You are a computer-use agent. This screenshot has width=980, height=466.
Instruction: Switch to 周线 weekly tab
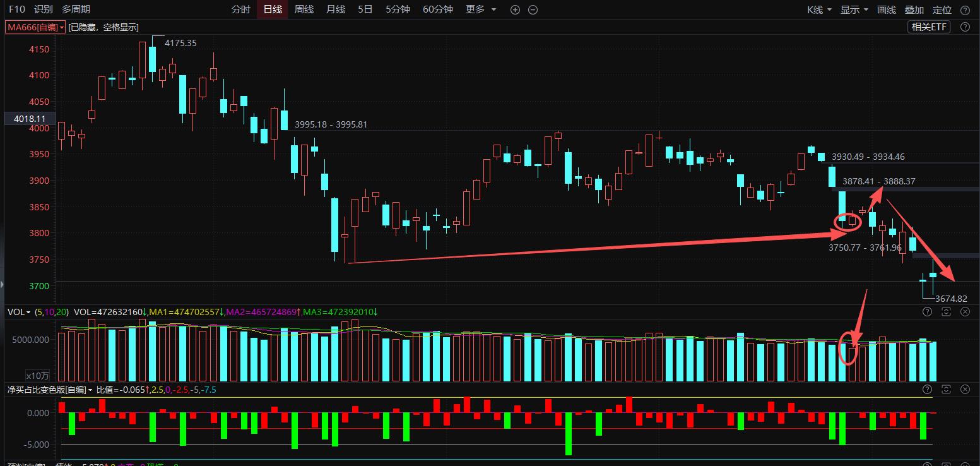point(304,9)
